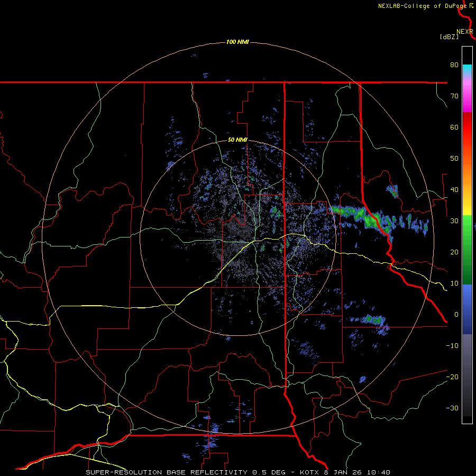Click the Super-Resolution Base Reflectivity caption
The height and width of the screenshot is (476, 476).
click(237, 472)
